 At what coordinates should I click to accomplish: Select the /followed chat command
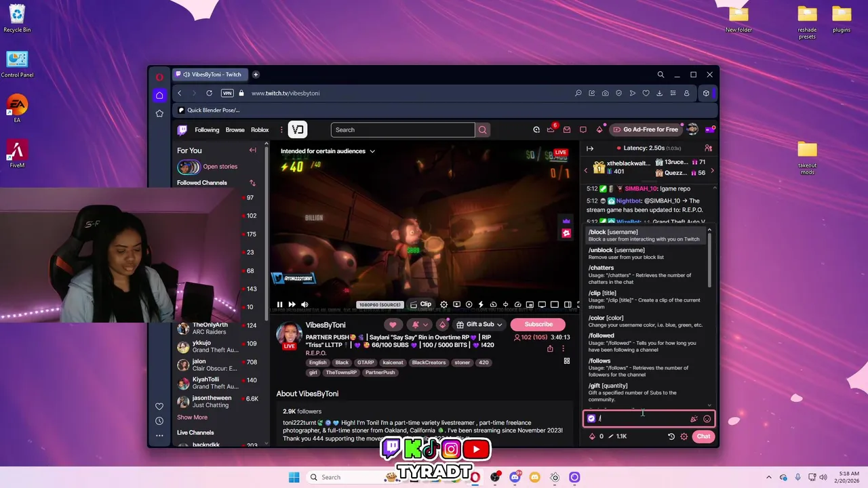[x=646, y=342]
